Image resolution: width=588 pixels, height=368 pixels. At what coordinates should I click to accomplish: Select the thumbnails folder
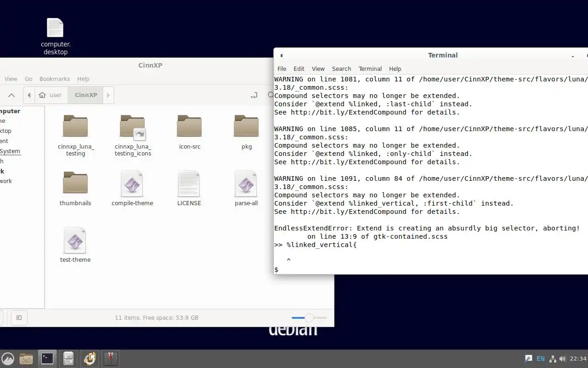(x=75, y=189)
